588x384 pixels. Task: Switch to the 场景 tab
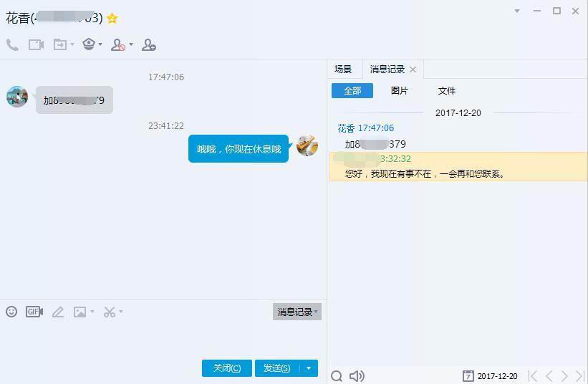[x=343, y=69]
